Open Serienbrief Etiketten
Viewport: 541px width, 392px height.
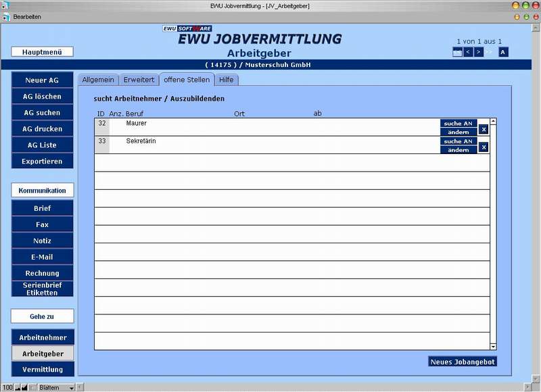point(42,289)
